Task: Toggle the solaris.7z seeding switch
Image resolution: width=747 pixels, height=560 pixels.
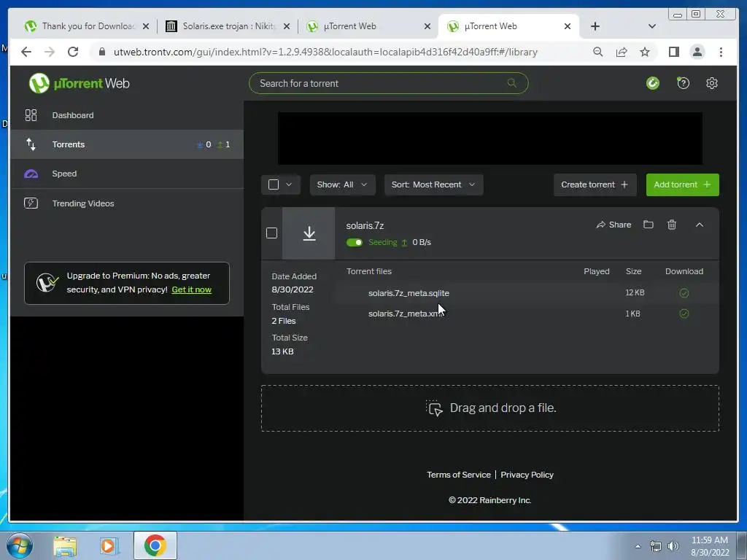Action: point(355,242)
